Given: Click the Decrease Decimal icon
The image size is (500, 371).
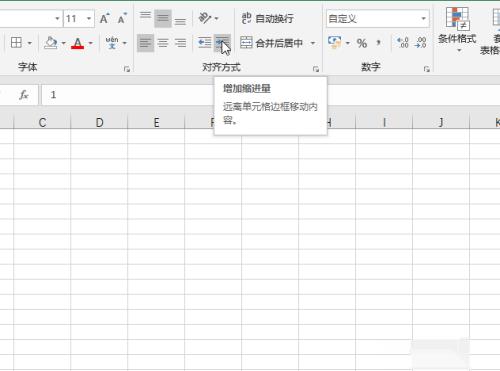Looking at the screenshot, I should pyautogui.click(x=421, y=43).
